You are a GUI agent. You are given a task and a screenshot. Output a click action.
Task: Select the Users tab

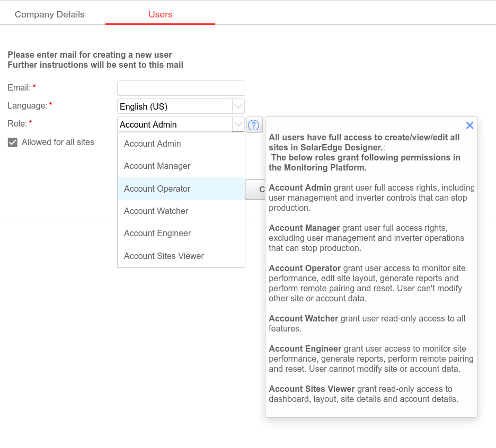160,15
